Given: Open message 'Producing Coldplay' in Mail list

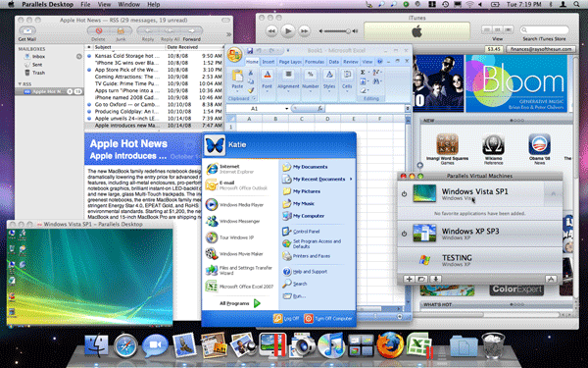Looking at the screenshot, I should click(155, 111).
